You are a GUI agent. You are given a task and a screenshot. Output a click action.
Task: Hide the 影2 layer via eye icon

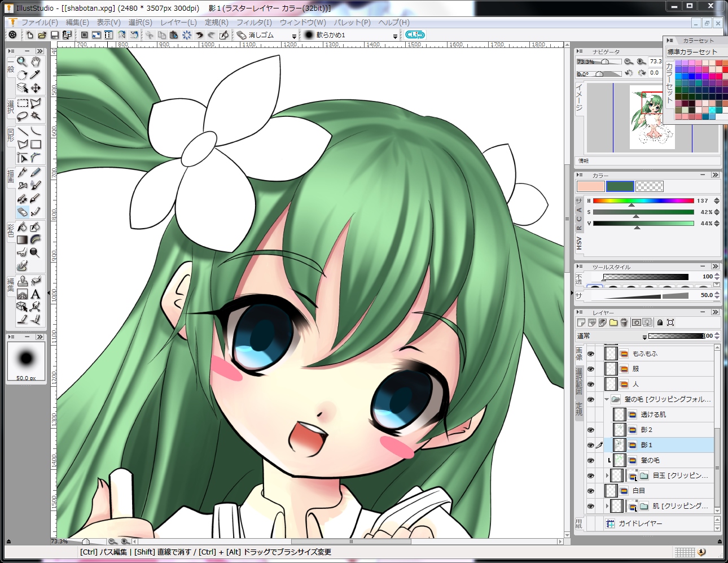point(590,430)
